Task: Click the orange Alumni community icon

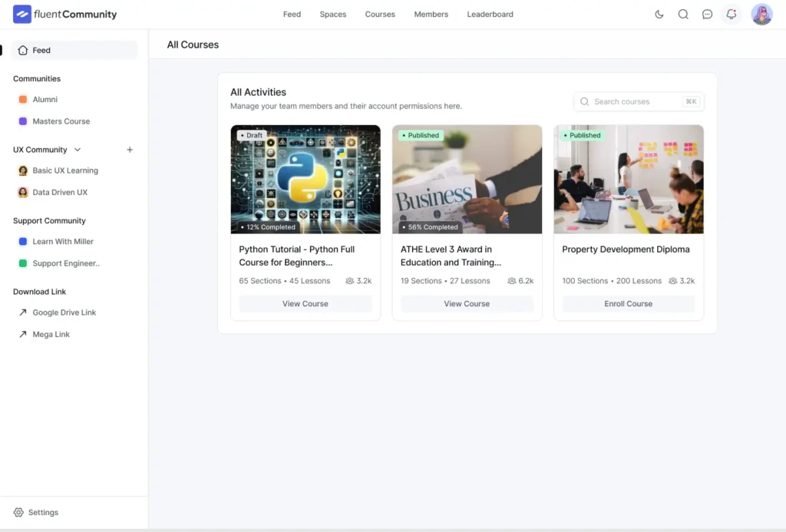Action: [x=23, y=99]
